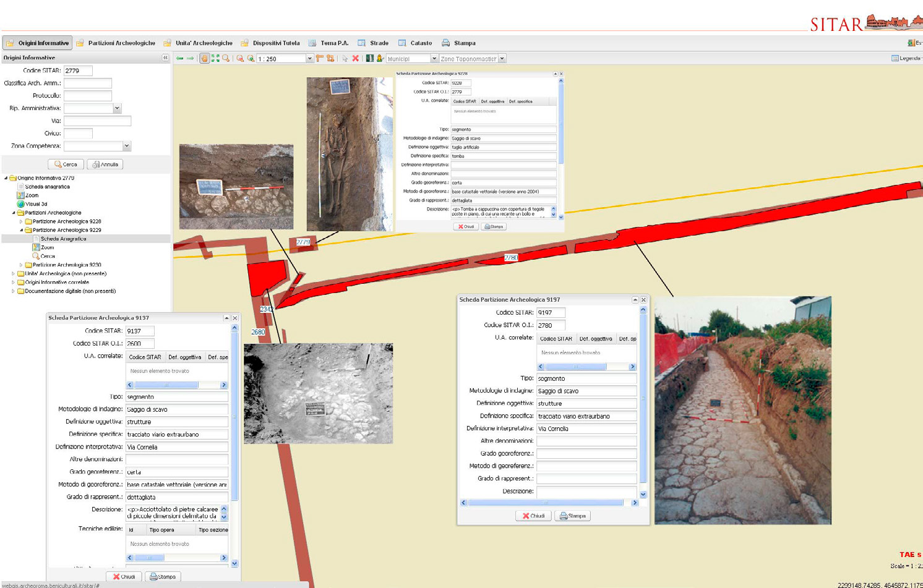923x588 pixels.
Task: Select Visual 3d tree item
Action: (36, 204)
